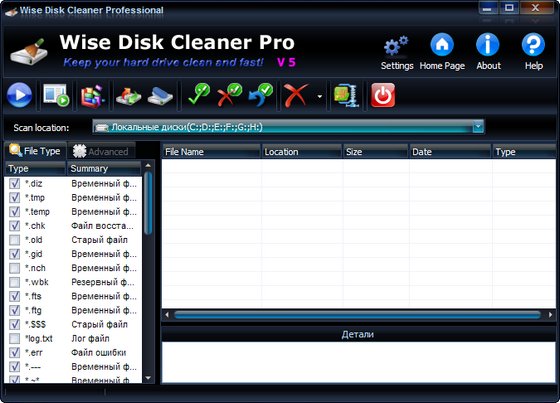
Task: Click the zip compress backup icon
Action: pyautogui.click(x=346, y=95)
